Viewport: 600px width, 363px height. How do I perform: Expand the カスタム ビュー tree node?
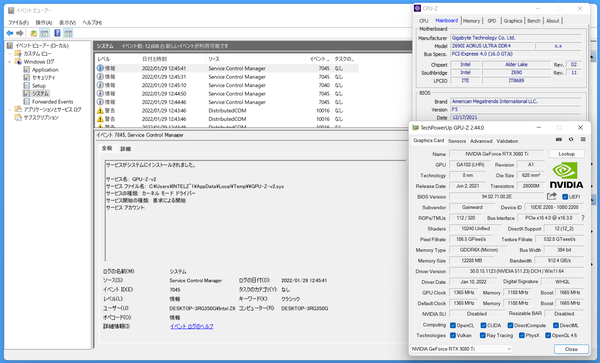(x=10, y=54)
